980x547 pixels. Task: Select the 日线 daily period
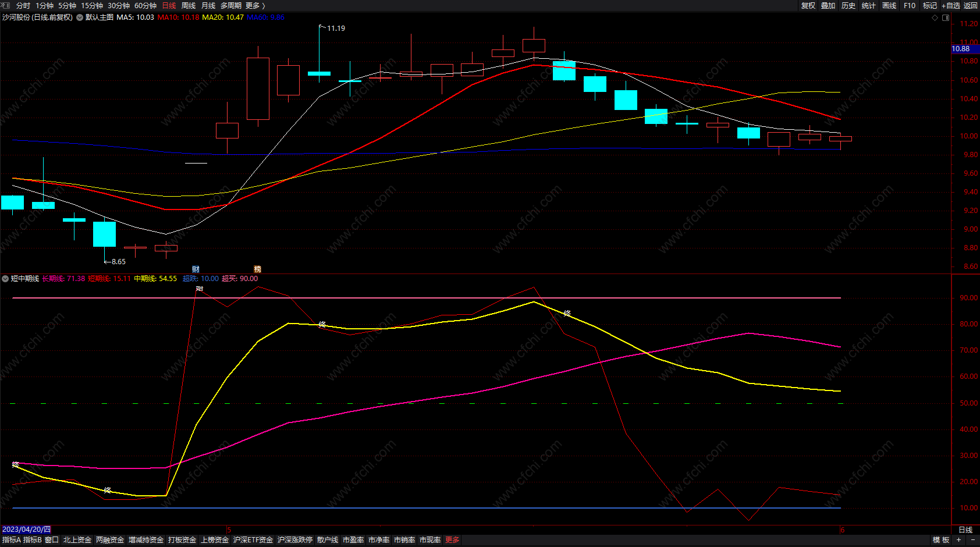169,5
